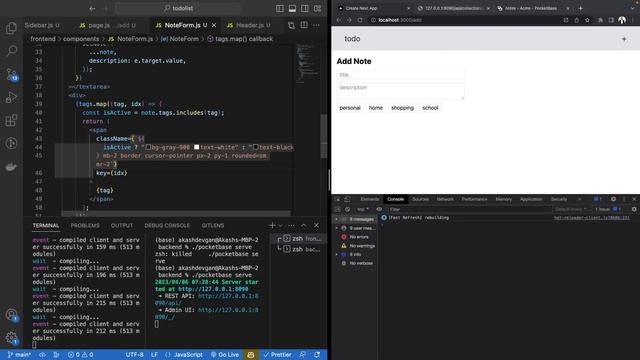
Task: Switch to the OUTPUT panel tab
Action: [x=122, y=226]
